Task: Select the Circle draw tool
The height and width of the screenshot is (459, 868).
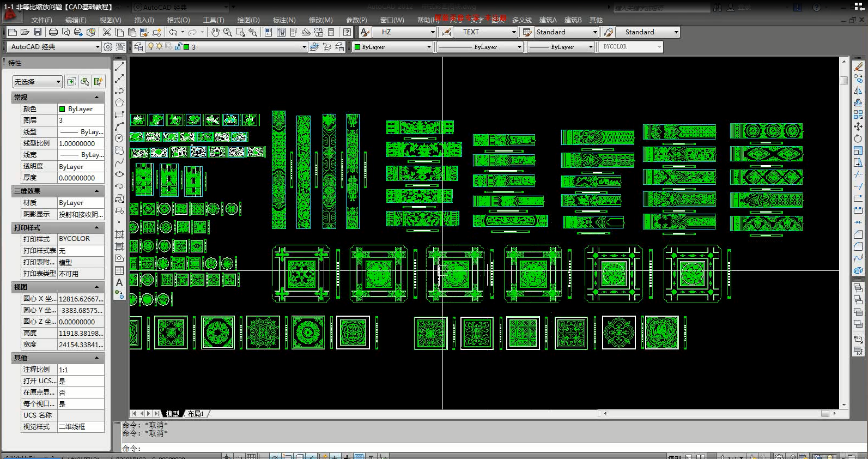Action: (x=119, y=138)
